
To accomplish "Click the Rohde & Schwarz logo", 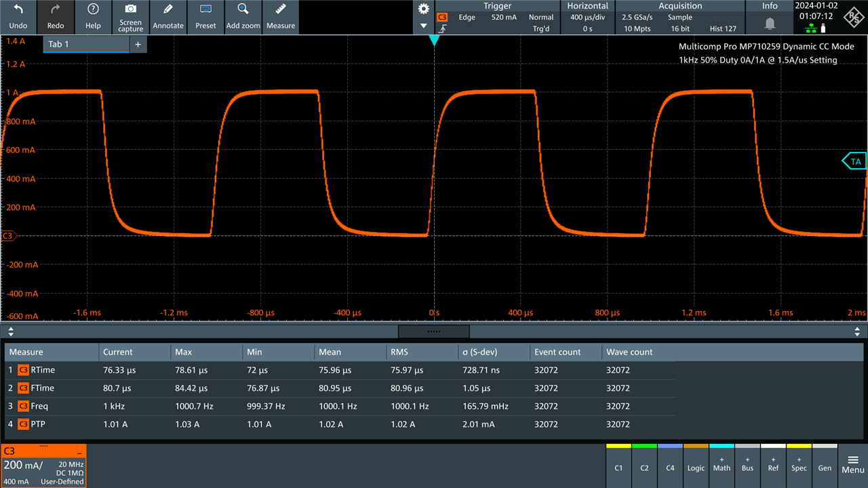I will click(854, 17).
